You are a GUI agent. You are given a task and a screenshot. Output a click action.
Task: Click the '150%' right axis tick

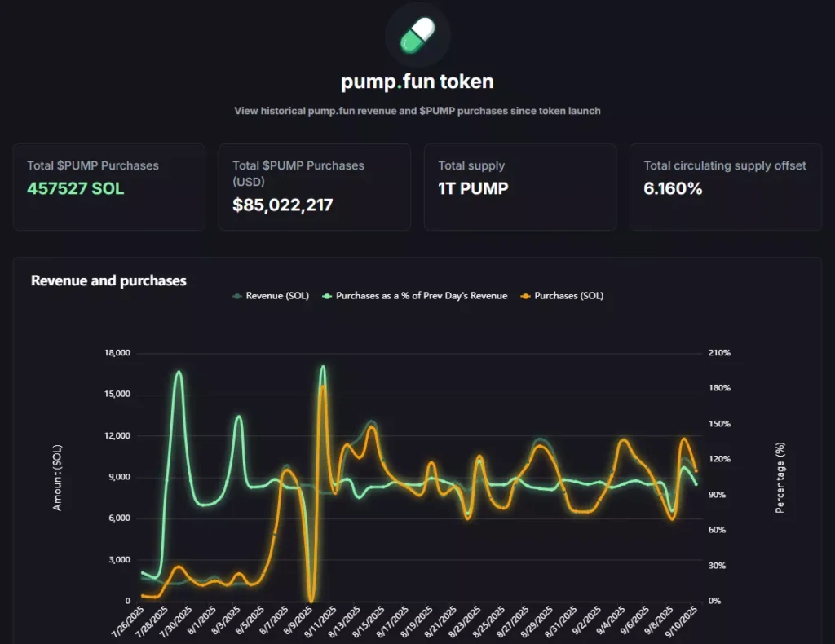click(x=719, y=424)
